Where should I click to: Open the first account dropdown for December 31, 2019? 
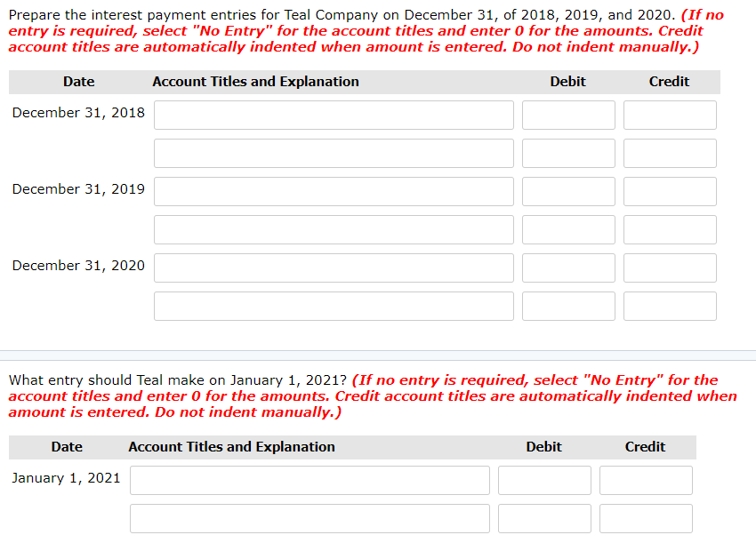334,190
